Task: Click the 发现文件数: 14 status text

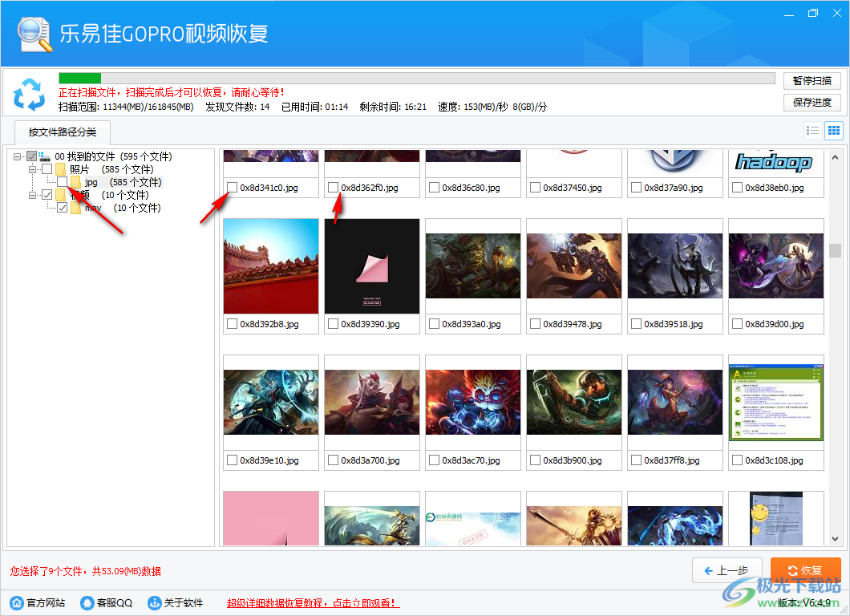Action: point(237,107)
